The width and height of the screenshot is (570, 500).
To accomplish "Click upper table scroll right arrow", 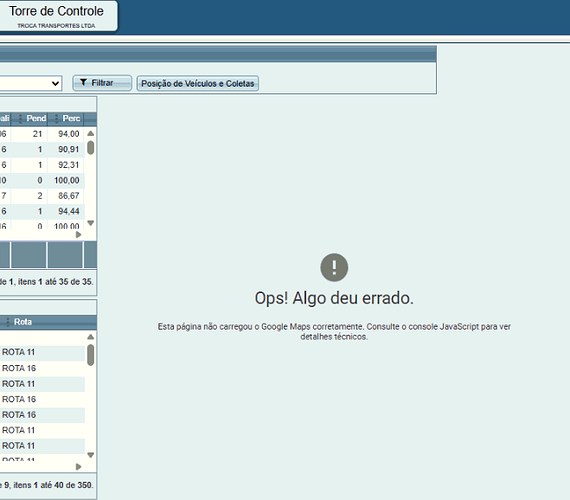I will tap(79, 235).
